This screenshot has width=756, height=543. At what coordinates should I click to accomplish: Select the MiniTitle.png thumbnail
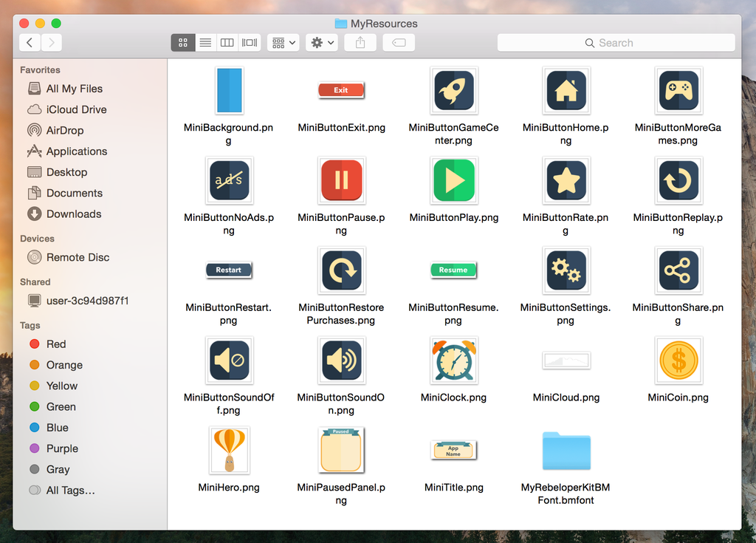tap(453, 450)
